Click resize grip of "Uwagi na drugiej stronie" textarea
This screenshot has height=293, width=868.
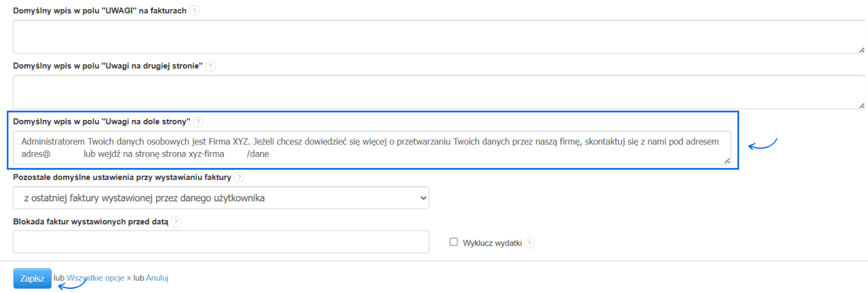pyautogui.click(x=862, y=106)
